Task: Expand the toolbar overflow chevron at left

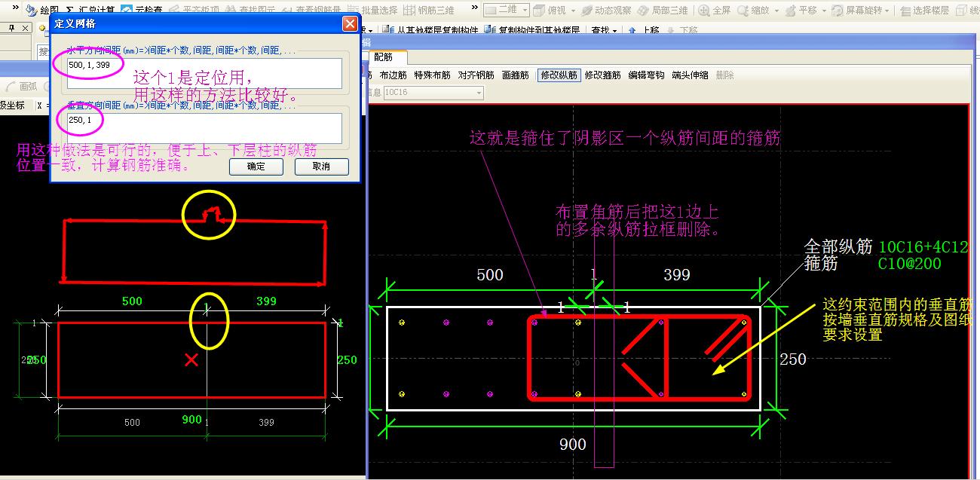Action: 17,9
